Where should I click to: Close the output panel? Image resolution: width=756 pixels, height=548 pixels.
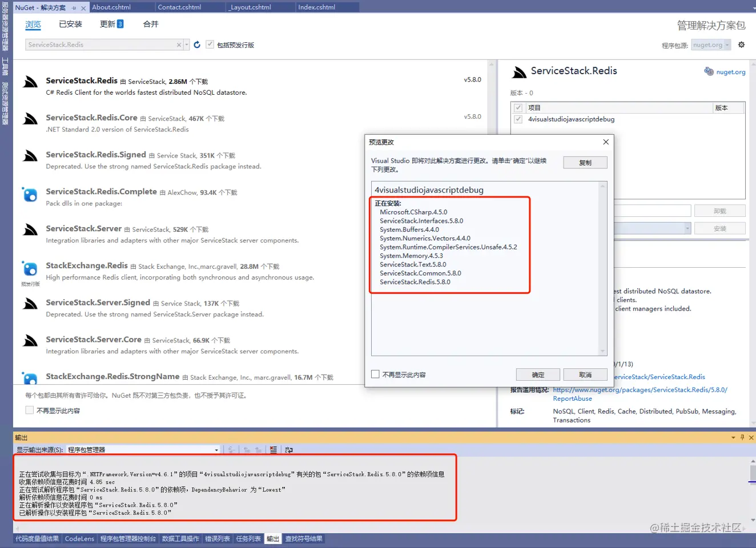(751, 437)
